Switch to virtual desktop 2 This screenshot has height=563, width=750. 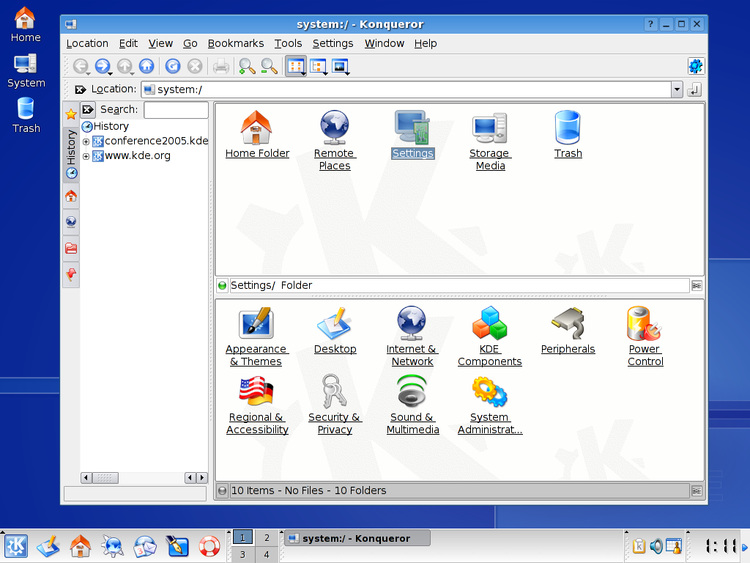(266, 538)
